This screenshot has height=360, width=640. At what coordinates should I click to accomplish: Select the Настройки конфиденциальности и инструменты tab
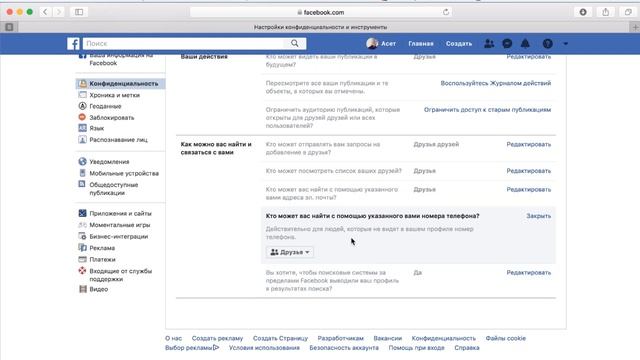[x=320, y=27]
